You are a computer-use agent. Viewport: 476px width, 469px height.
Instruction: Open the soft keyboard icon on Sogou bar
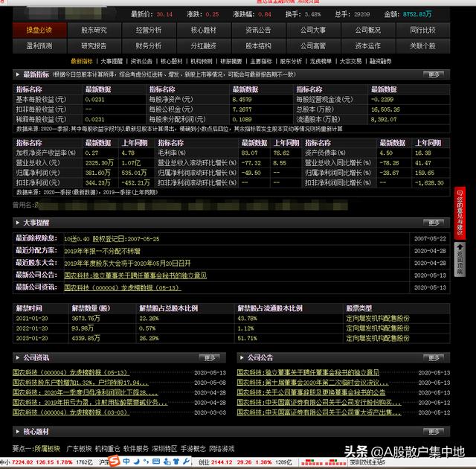click(156, 462)
